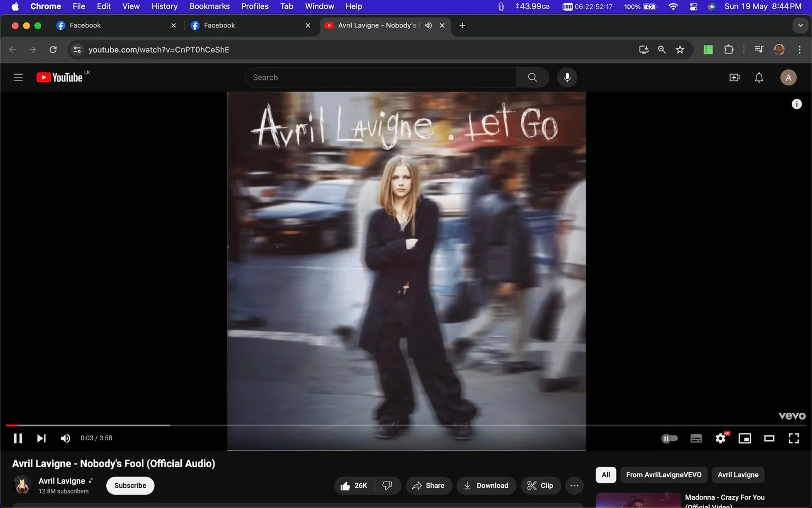This screenshot has width=812, height=508.
Task: Go back in browser history
Action: coord(13,50)
